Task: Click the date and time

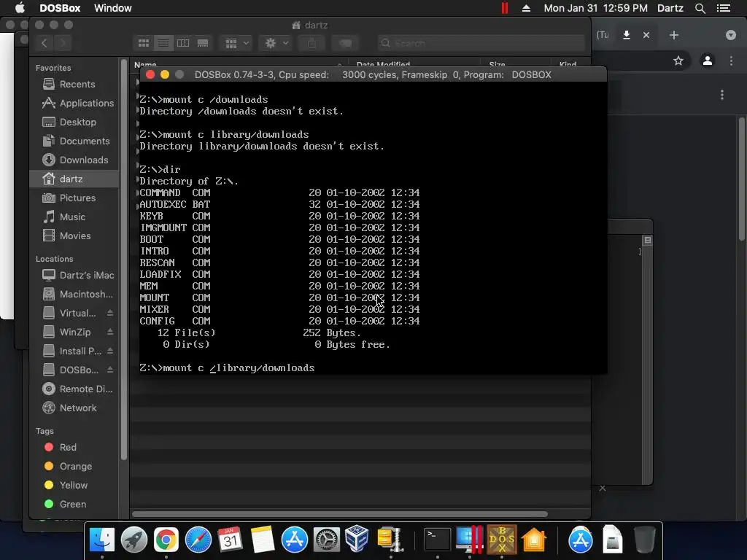Action: [595, 8]
